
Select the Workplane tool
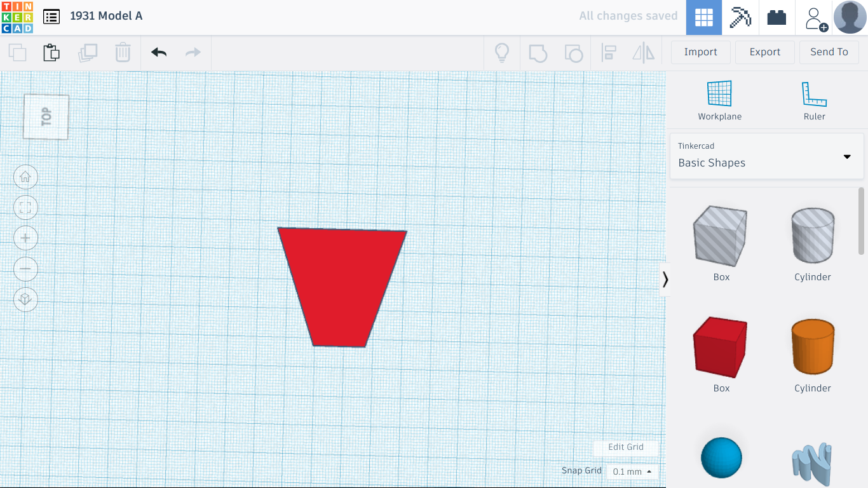(x=719, y=98)
